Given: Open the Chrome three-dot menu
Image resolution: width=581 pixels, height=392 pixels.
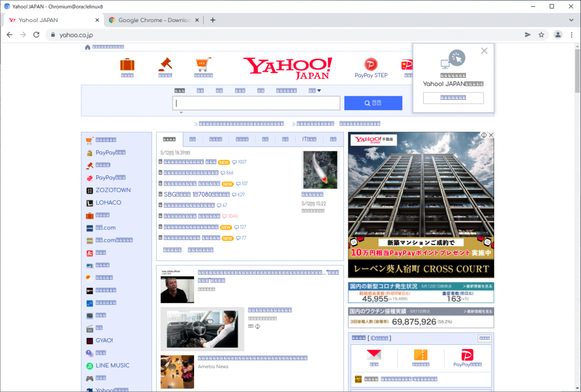Looking at the screenshot, I should pyautogui.click(x=571, y=35).
